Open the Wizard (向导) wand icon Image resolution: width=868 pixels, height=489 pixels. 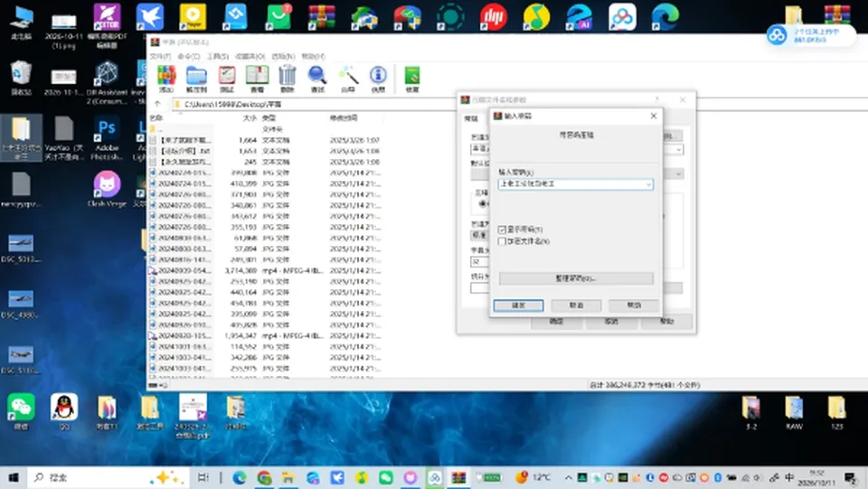coord(347,79)
